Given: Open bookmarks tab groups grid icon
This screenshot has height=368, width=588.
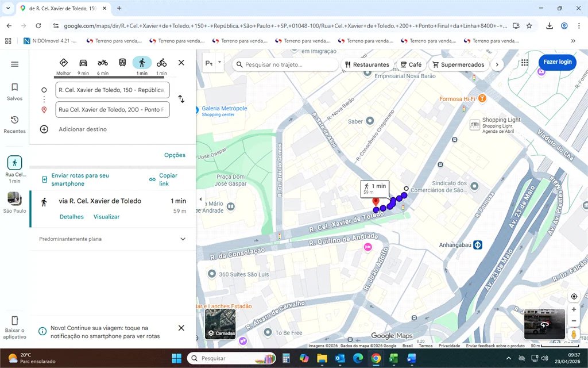Looking at the screenshot, I should tap(8, 41).
